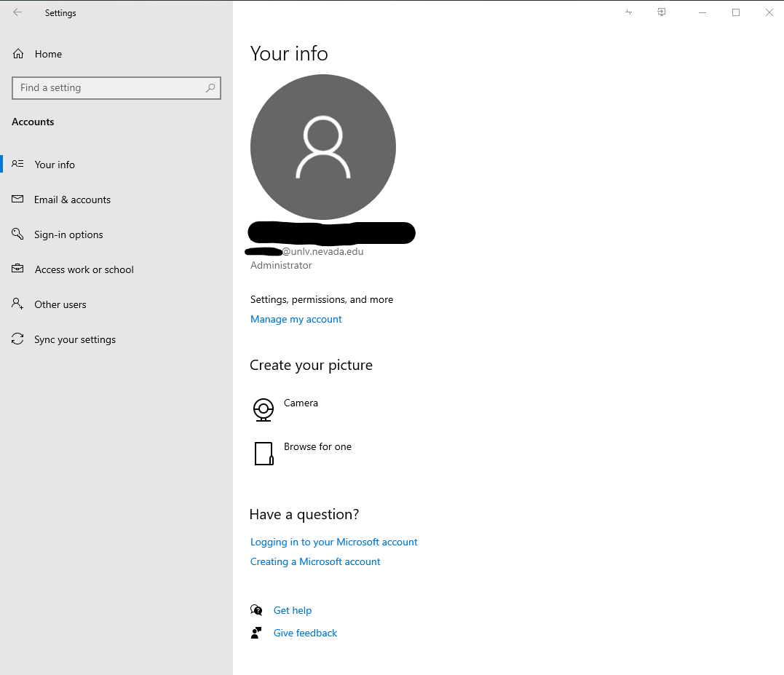This screenshot has height=675, width=784.
Task: Open Access work or school
Action: pyautogui.click(x=84, y=269)
